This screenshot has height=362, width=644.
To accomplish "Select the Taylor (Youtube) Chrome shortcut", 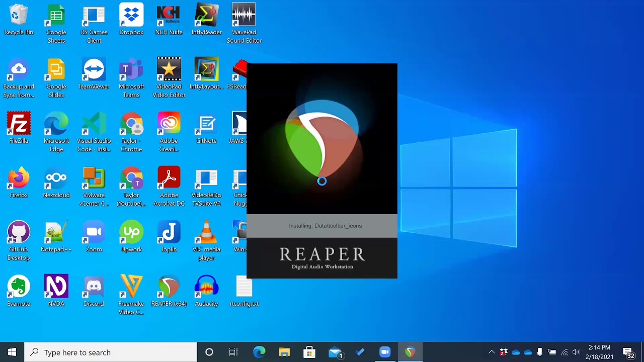I will (131, 187).
